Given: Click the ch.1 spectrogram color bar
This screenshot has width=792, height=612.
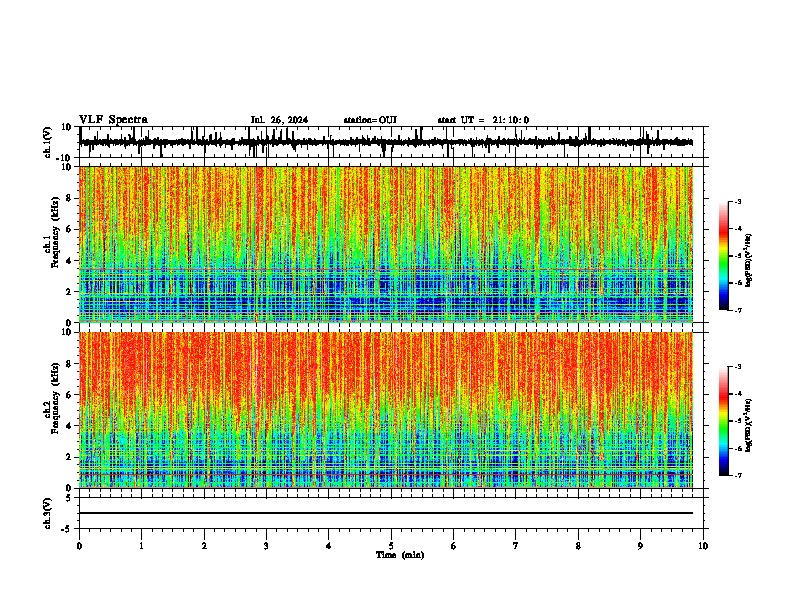Looking at the screenshot, I should pos(724,256).
